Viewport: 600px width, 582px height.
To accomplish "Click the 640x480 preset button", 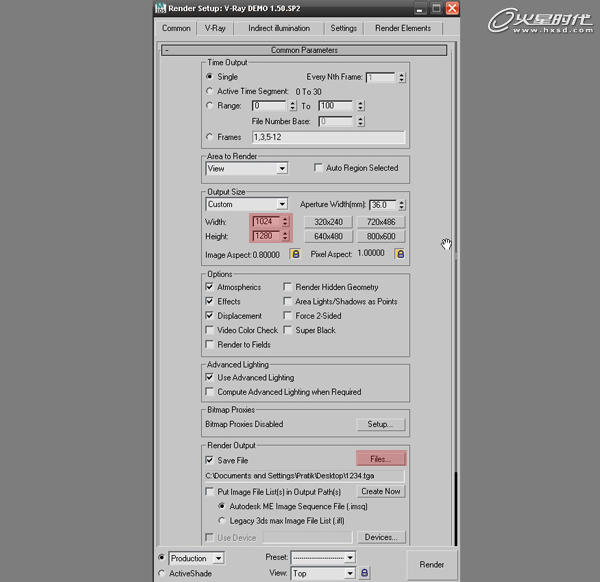I will point(328,236).
